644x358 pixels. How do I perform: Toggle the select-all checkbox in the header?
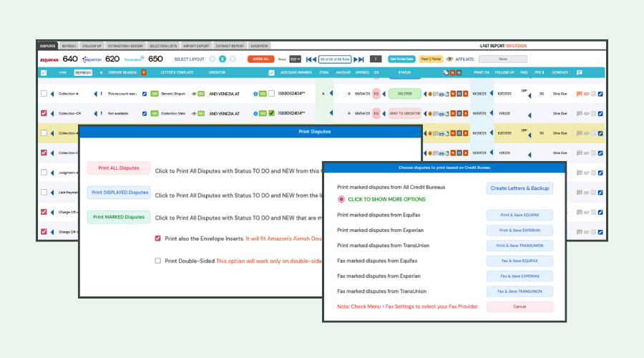click(x=44, y=73)
